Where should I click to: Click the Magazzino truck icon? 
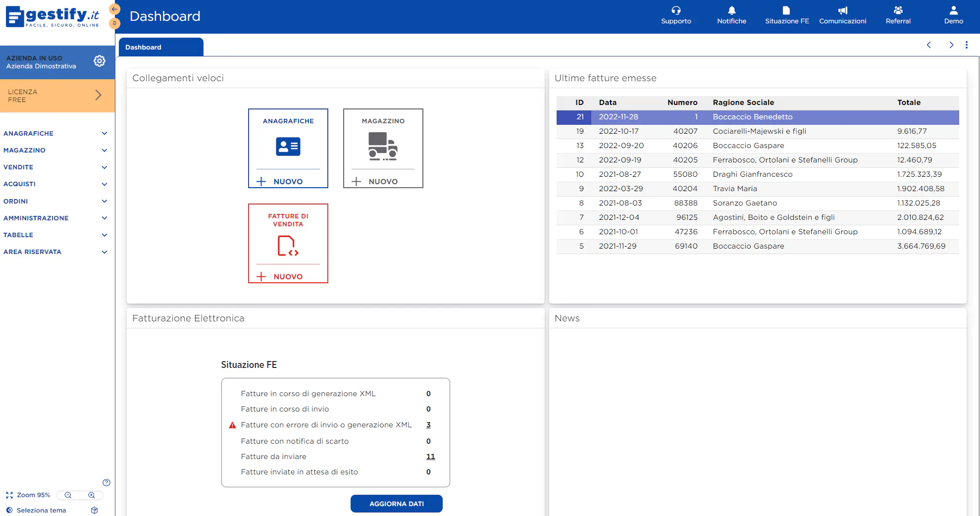pyautogui.click(x=383, y=147)
